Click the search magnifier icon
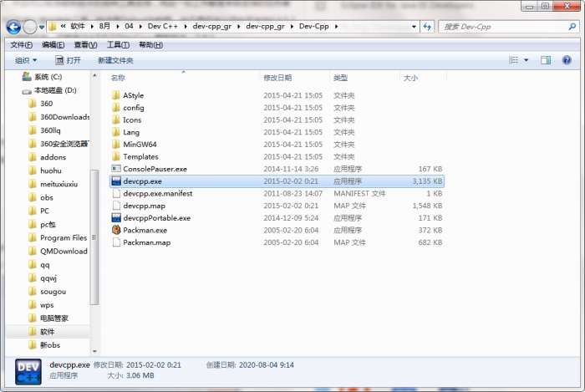This screenshot has width=585, height=392. [572, 27]
